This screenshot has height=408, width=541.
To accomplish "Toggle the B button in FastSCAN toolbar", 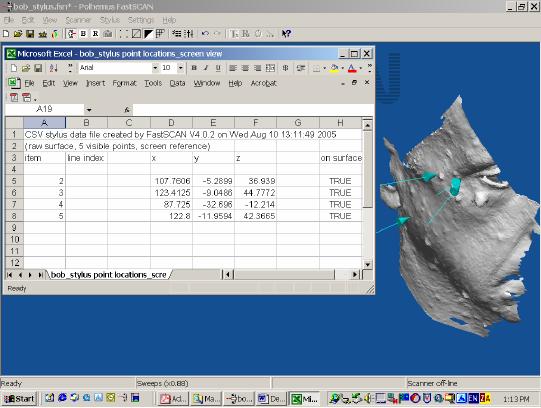I will point(83,34).
